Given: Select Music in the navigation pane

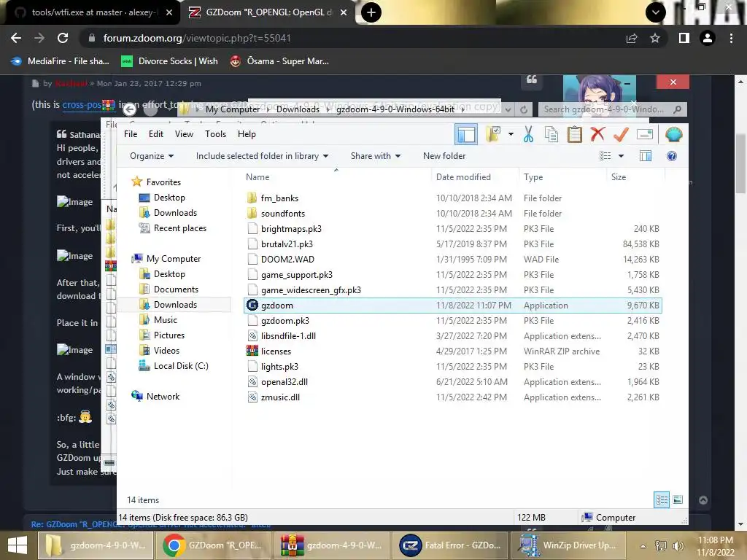Looking at the screenshot, I should pos(166,320).
